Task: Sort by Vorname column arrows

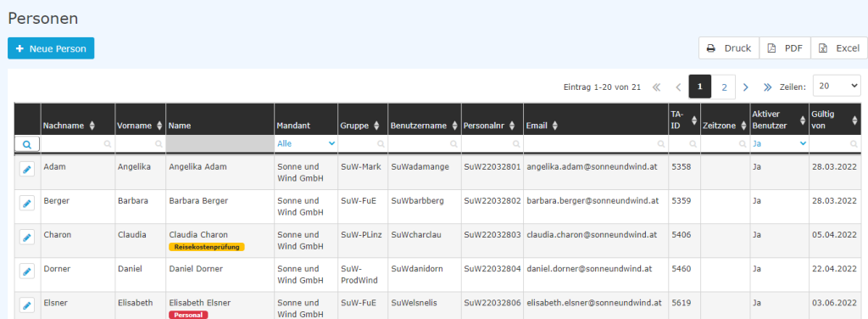Action: pyautogui.click(x=160, y=126)
